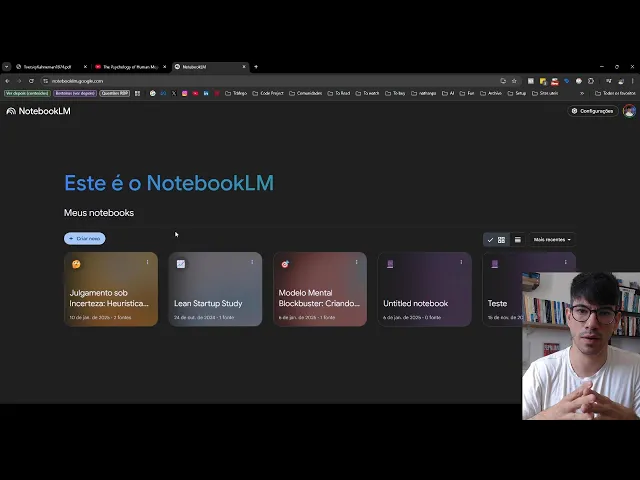This screenshot has width=640, height=480.
Task: Open a new browser tab with plus
Action: click(x=256, y=67)
